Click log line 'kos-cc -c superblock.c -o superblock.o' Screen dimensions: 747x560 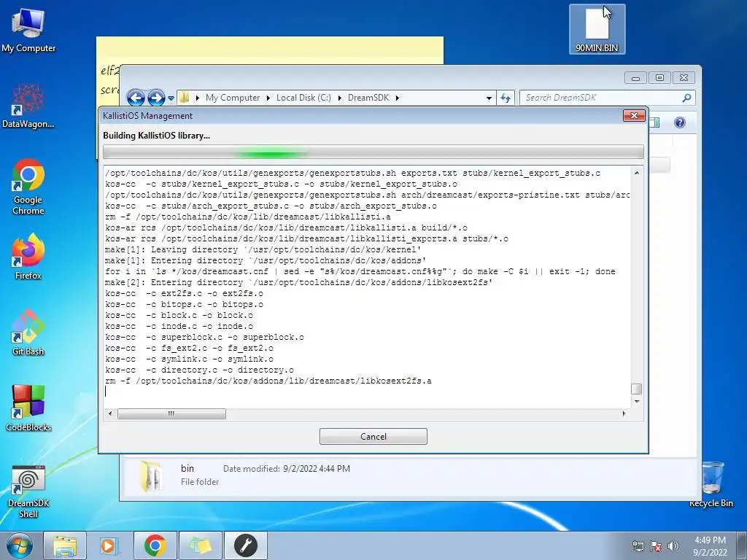click(x=204, y=337)
